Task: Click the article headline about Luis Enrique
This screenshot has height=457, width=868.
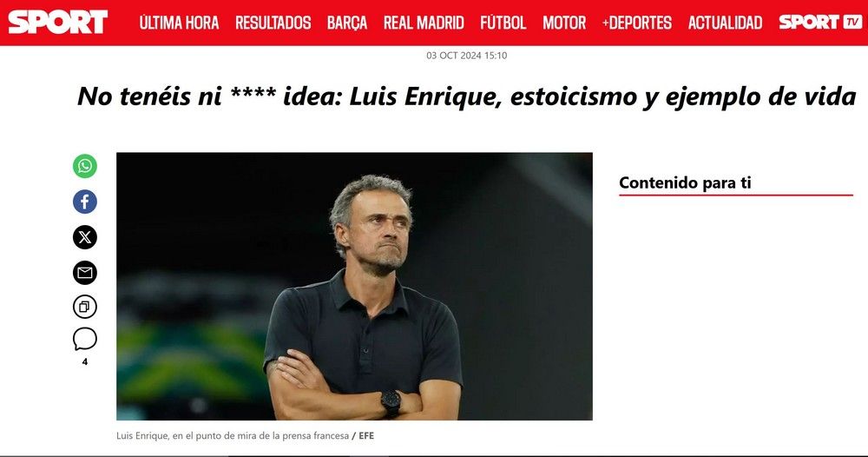Action: (467, 96)
